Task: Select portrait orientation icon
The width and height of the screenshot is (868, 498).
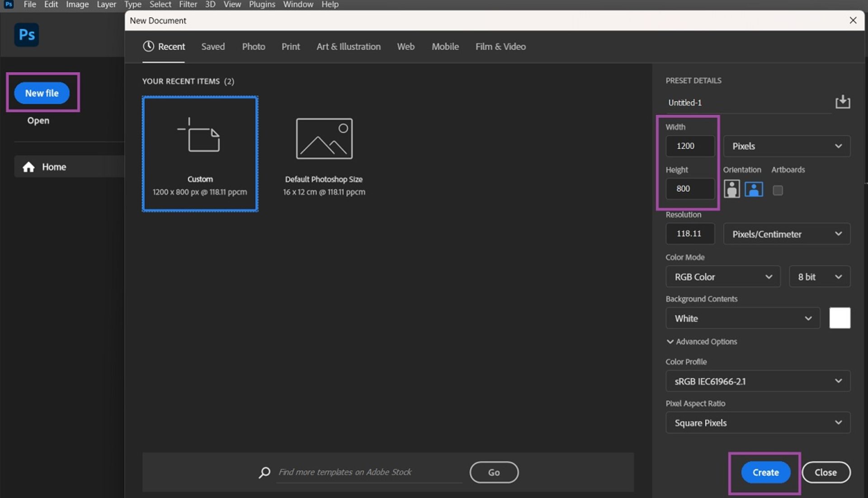Action: click(731, 189)
